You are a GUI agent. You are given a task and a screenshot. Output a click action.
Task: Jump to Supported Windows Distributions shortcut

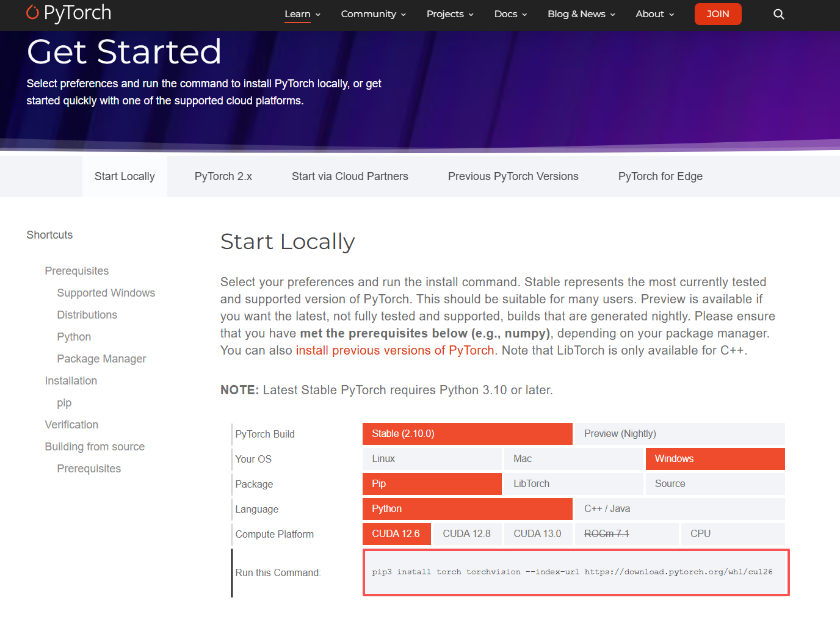[x=106, y=304]
